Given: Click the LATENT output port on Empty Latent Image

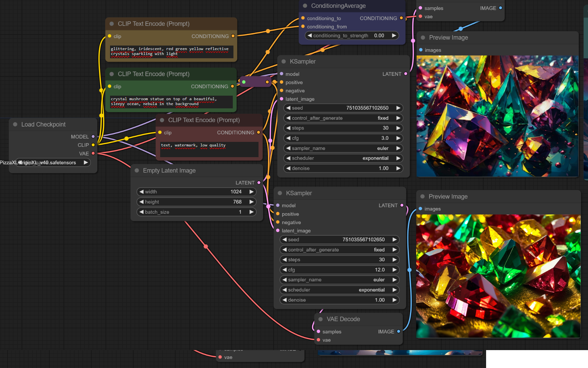Looking at the screenshot, I should pos(259,183).
